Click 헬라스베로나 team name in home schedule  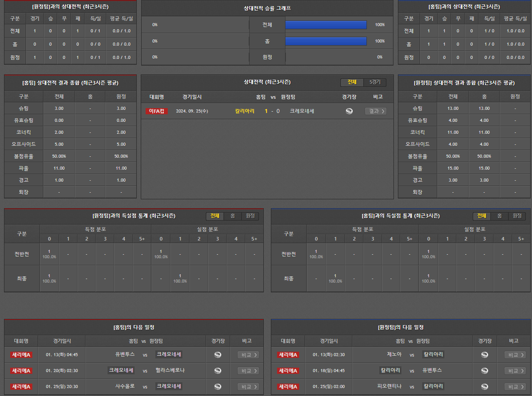pyautogui.click(x=170, y=370)
